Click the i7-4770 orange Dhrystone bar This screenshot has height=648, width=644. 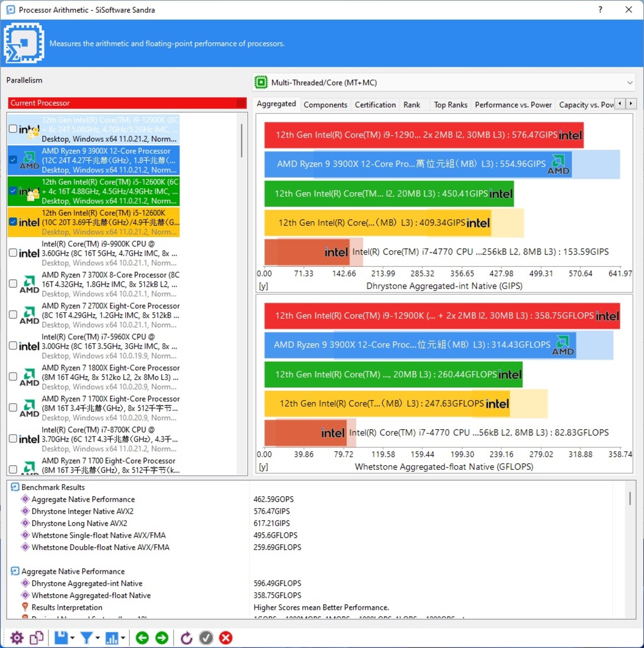click(x=307, y=252)
